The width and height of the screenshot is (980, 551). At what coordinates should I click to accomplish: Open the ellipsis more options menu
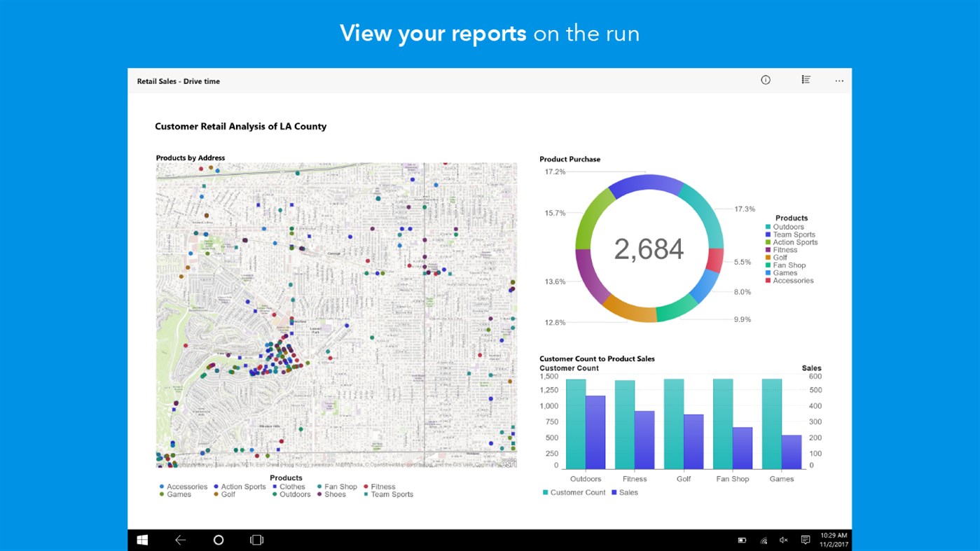point(838,80)
